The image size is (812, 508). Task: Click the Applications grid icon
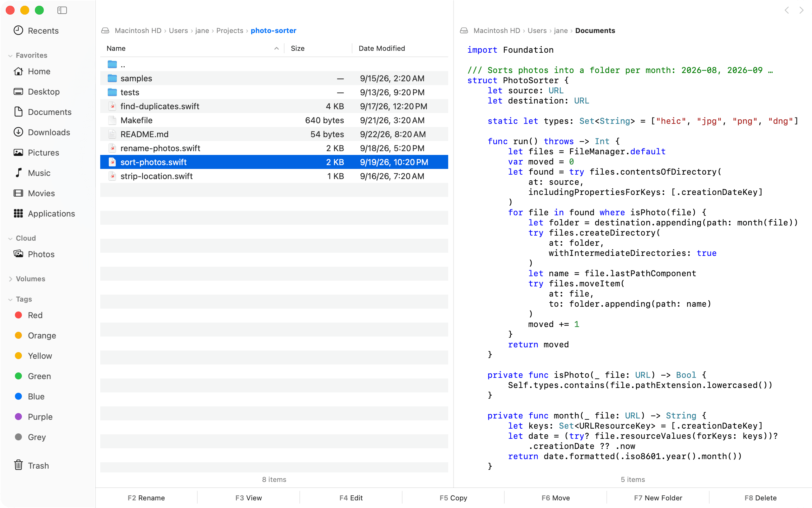(x=18, y=213)
